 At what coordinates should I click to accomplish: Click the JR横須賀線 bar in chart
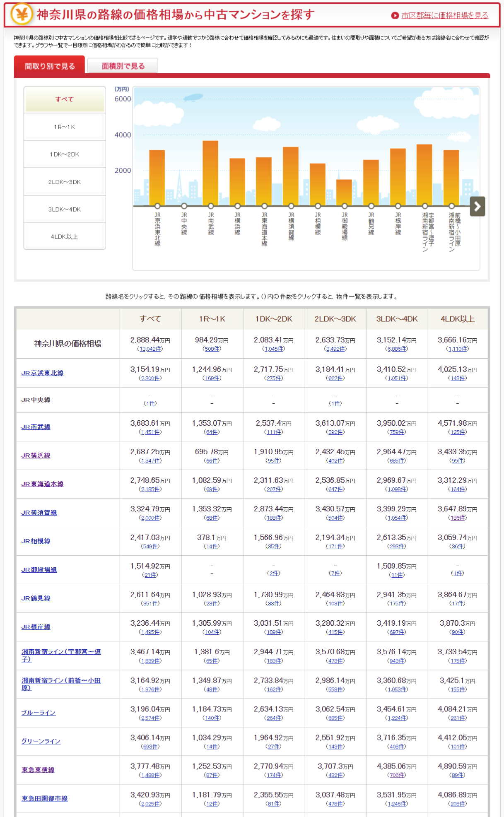pyautogui.click(x=291, y=176)
